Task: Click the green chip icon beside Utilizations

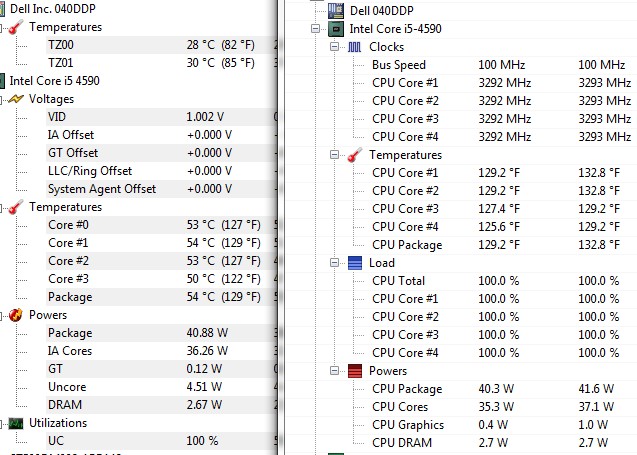Action: click(17, 423)
